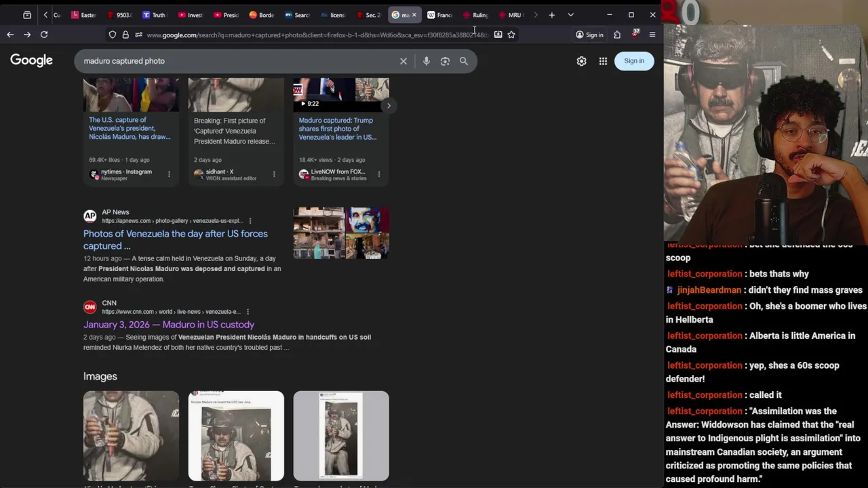Open 'Photos of Venezuela the day after' link
This screenshot has width=868, height=488.
tap(176, 240)
